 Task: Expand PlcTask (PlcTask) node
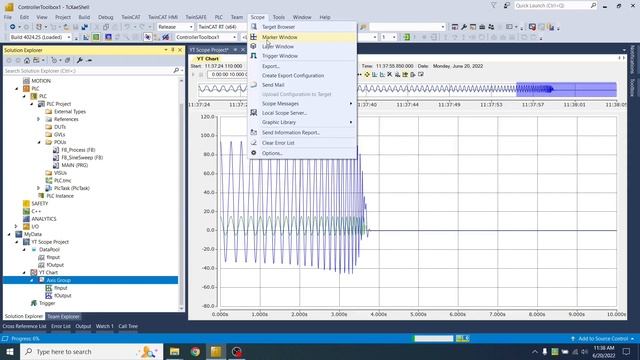point(39,188)
